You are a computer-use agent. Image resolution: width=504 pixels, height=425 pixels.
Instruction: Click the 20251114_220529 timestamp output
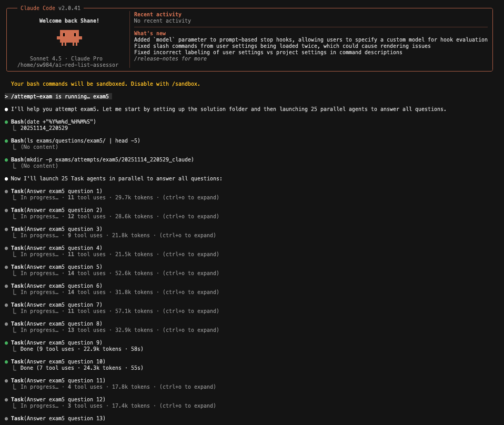pos(44,128)
